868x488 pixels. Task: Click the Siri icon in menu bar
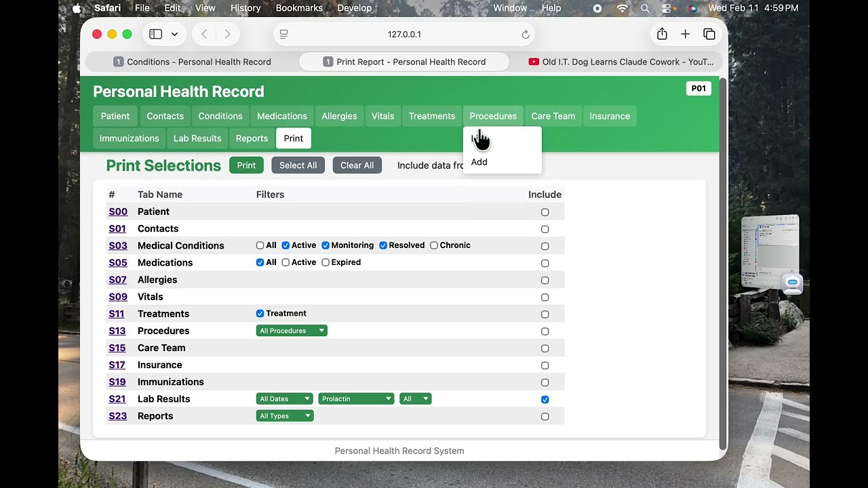692,8
